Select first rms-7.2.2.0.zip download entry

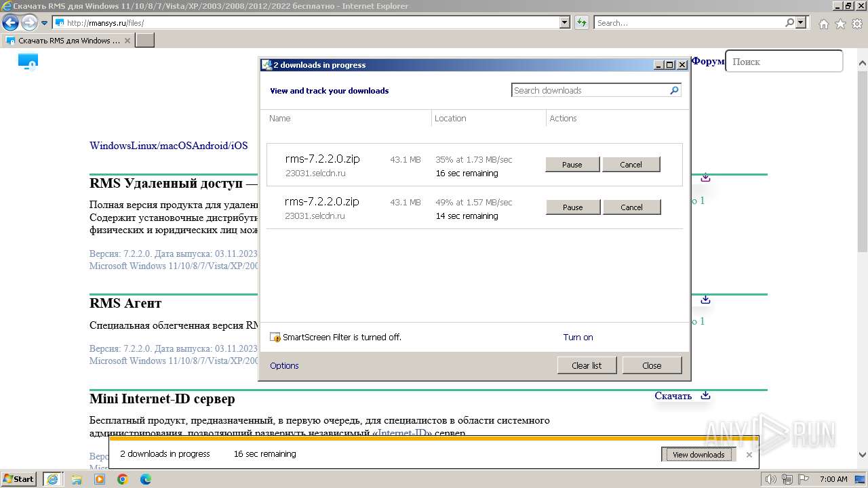tap(474, 165)
